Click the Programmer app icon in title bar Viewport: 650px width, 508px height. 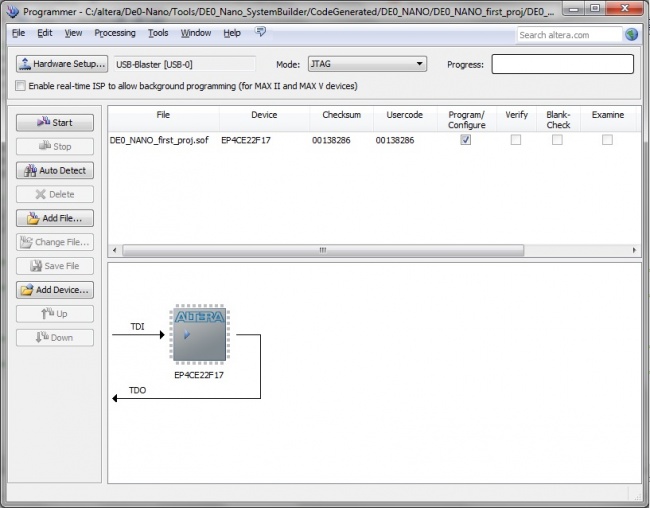coord(12,11)
